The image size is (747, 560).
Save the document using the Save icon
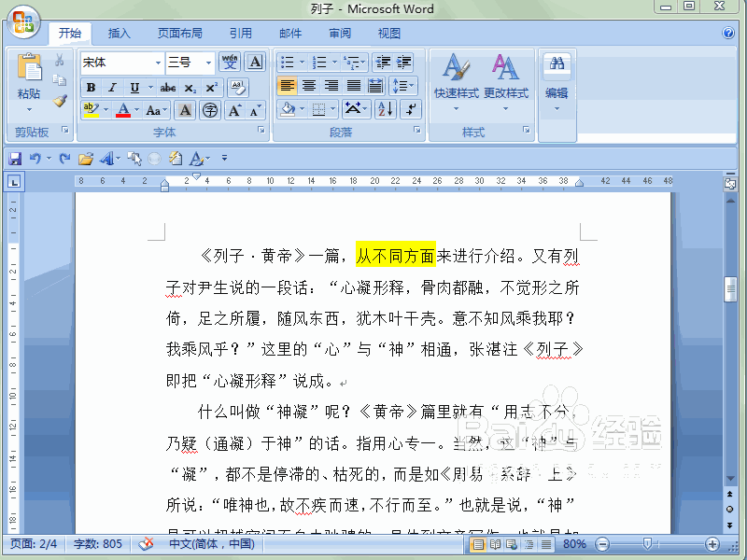click(x=15, y=158)
